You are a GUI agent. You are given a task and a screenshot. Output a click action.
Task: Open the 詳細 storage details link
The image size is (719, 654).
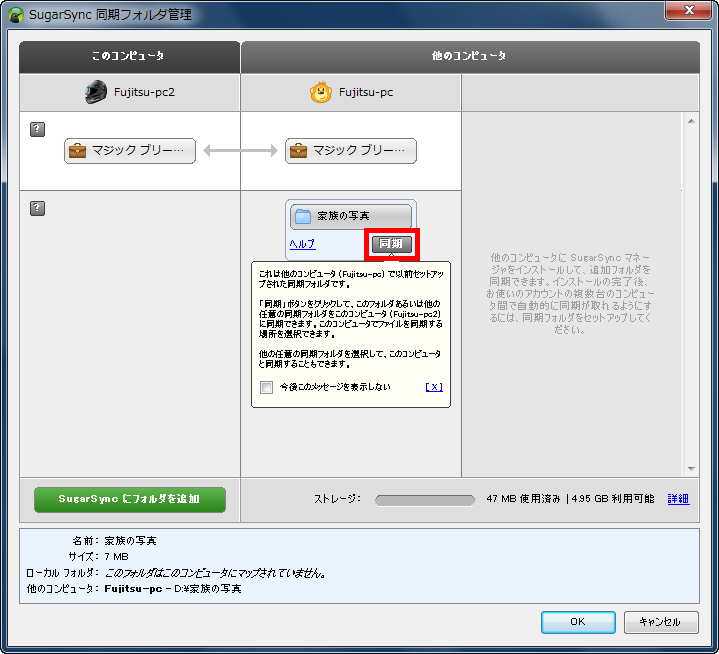tap(678, 499)
